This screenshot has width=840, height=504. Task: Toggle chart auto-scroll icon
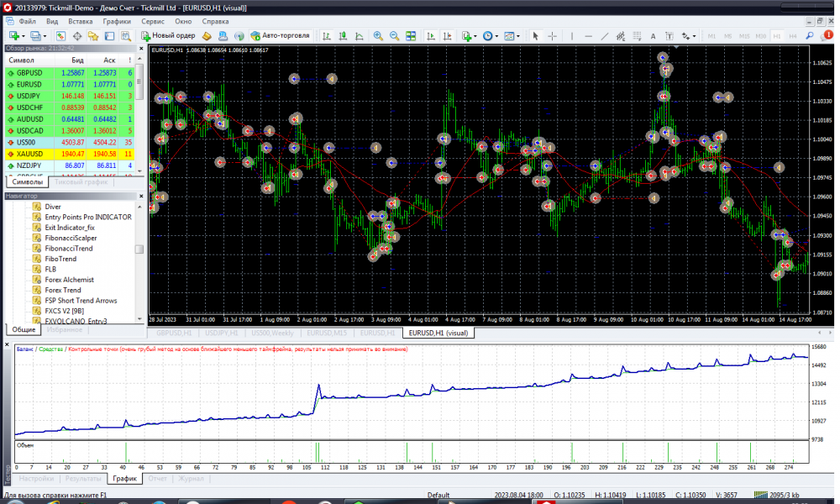pos(430,36)
